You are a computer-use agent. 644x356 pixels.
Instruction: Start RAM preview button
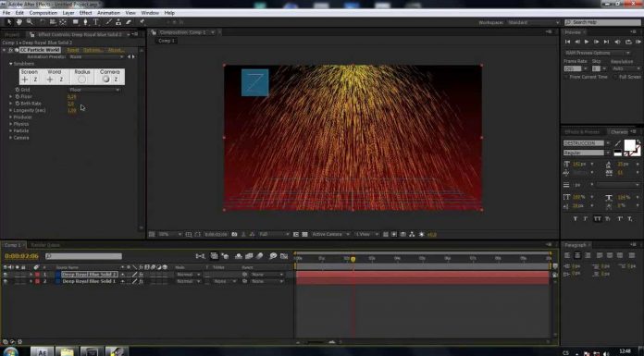coord(638,42)
